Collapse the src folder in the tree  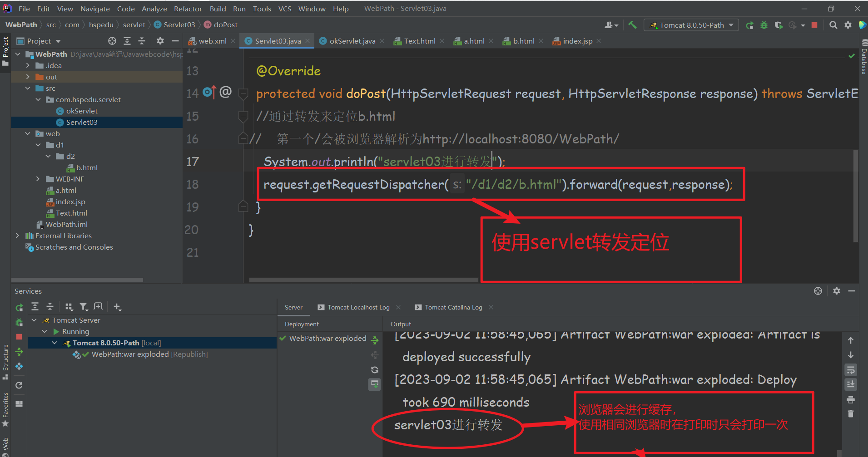point(28,88)
